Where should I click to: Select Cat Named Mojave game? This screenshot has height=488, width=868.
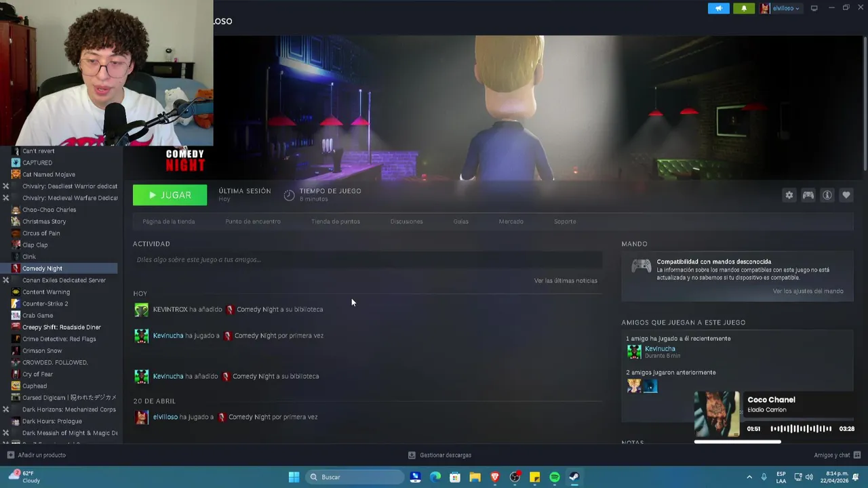coord(49,175)
